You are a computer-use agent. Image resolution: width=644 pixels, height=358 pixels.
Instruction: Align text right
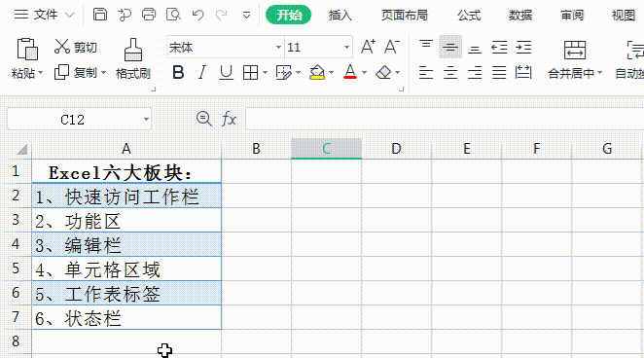pyautogui.click(x=475, y=73)
